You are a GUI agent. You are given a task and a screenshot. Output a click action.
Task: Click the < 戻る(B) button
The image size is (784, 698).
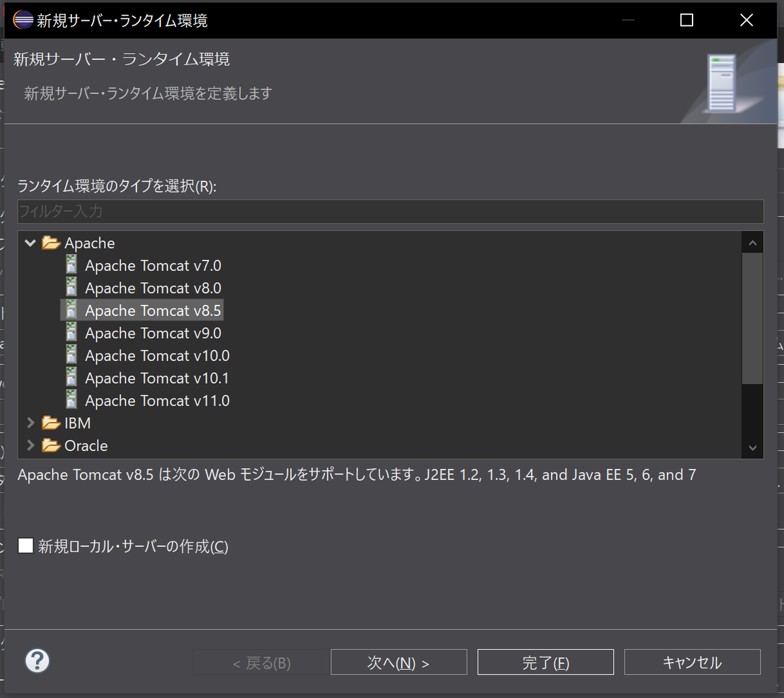point(261,662)
